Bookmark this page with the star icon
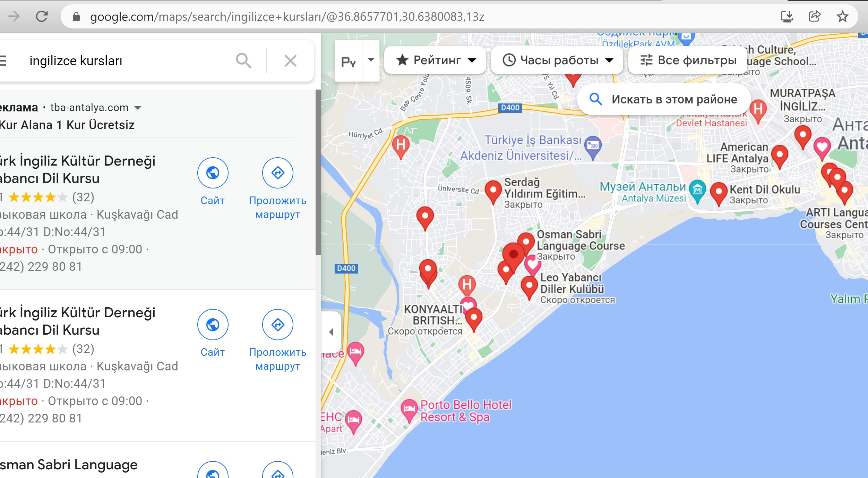This screenshot has width=868, height=478. [x=842, y=16]
